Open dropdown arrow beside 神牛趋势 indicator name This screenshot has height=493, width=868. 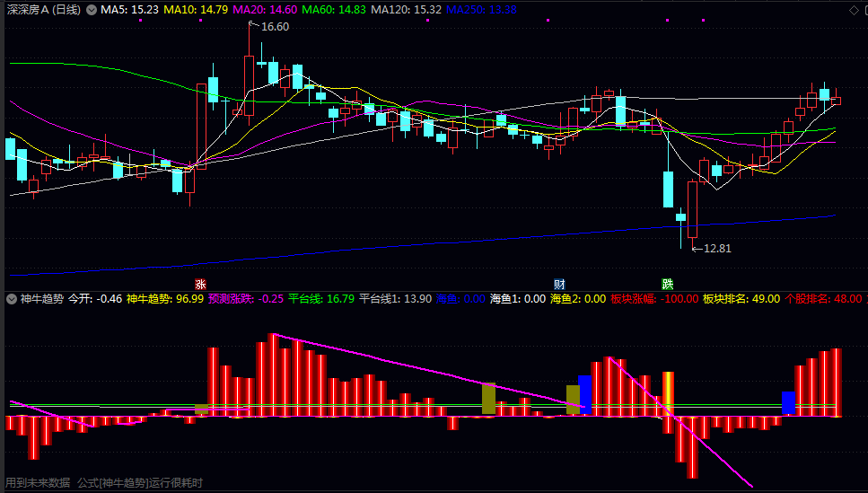(x=11, y=299)
